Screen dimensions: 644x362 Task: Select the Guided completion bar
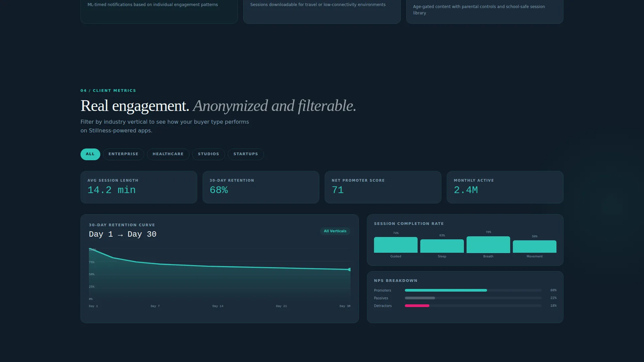[396, 245]
